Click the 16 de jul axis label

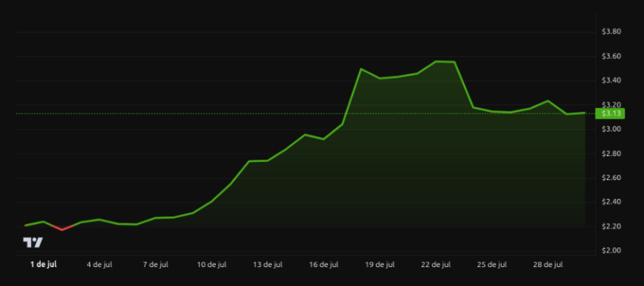tap(324, 265)
